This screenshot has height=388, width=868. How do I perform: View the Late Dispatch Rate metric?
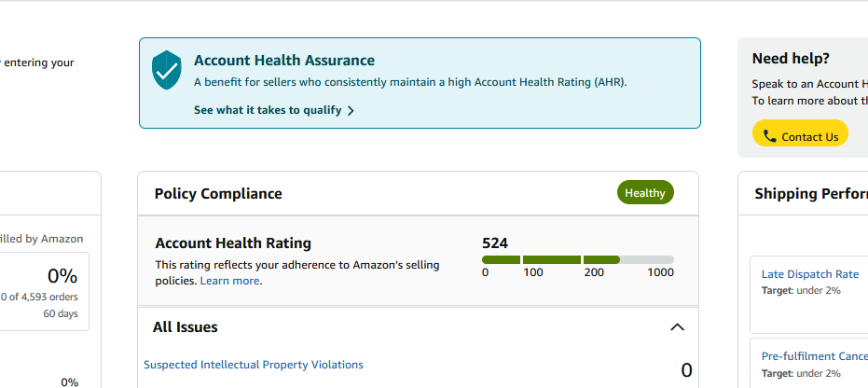point(809,274)
